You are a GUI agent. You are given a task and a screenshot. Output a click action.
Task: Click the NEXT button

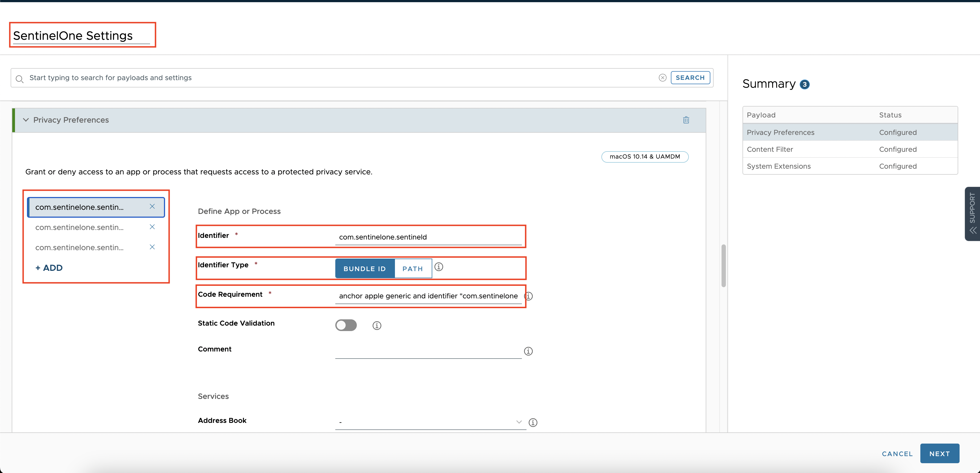tap(939, 454)
